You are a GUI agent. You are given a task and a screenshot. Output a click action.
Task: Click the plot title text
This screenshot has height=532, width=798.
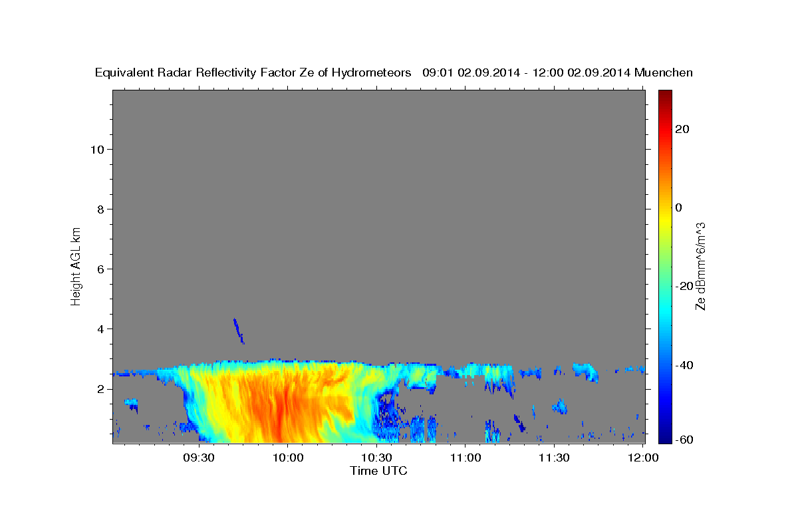click(x=394, y=72)
